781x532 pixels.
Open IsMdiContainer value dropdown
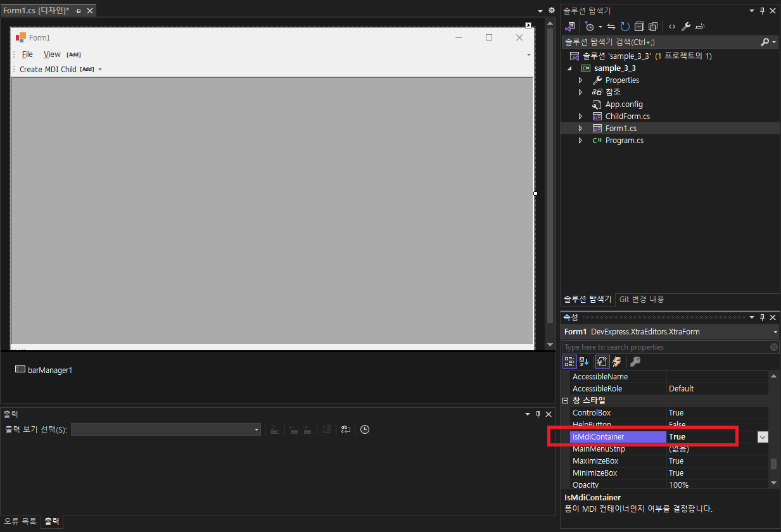763,437
